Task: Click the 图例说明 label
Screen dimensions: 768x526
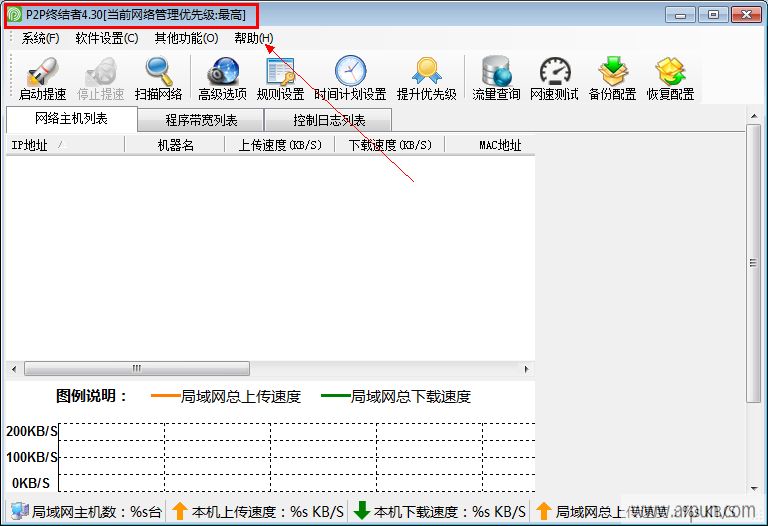Action: [91, 396]
